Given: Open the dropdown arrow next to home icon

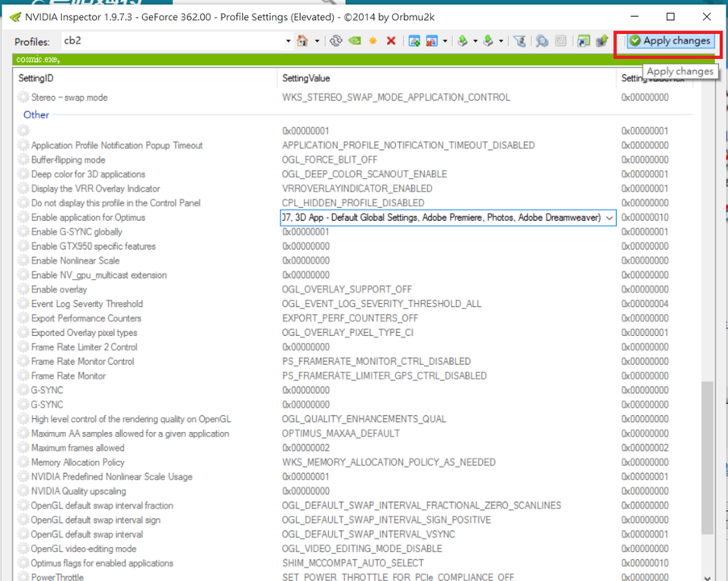Looking at the screenshot, I should pyautogui.click(x=317, y=41).
